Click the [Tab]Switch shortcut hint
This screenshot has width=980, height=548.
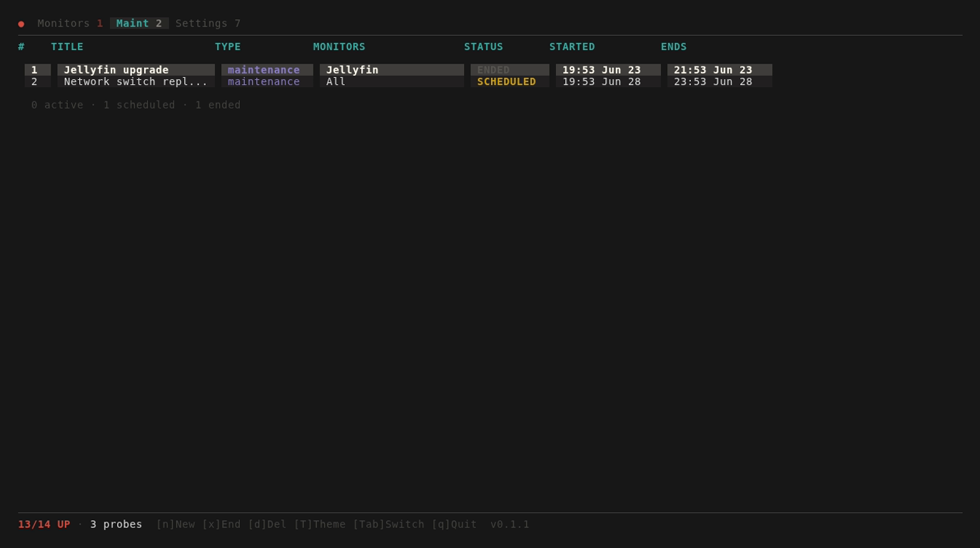coord(388,524)
